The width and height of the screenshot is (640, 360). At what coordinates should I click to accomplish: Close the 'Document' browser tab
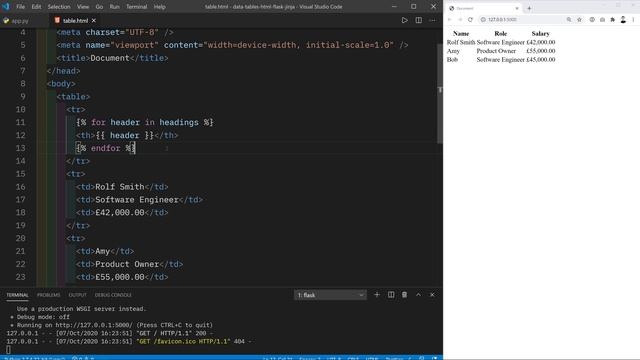click(517, 8)
